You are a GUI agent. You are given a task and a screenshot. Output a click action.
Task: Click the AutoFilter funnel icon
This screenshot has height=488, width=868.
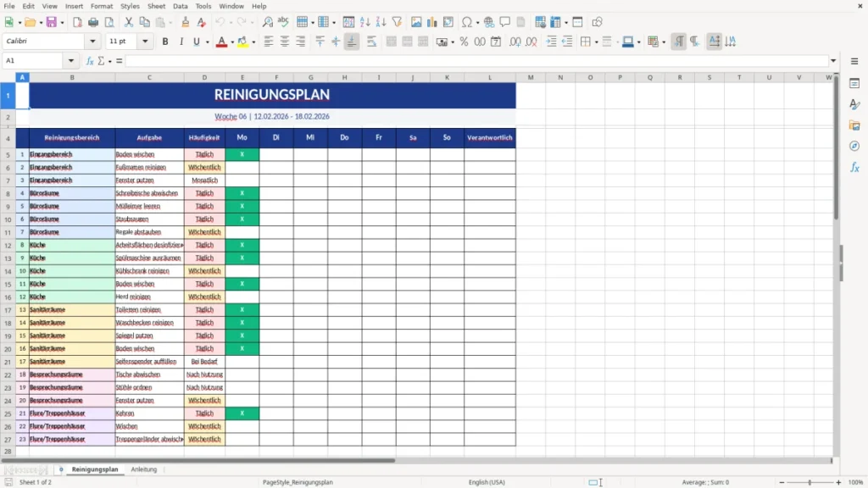pyautogui.click(x=397, y=22)
